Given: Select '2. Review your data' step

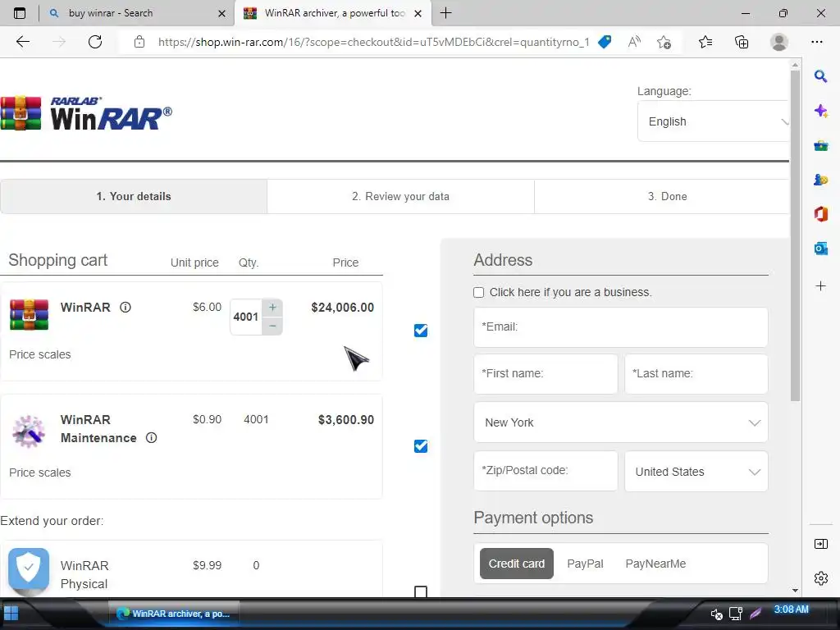Looking at the screenshot, I should (400, 197).
